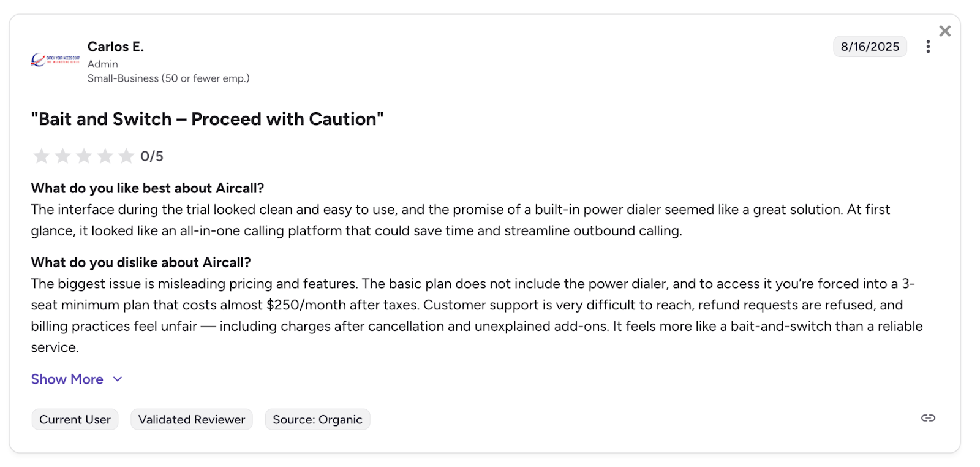Select the second rating star
Screen dimensions: 980x467
point(62,156)
